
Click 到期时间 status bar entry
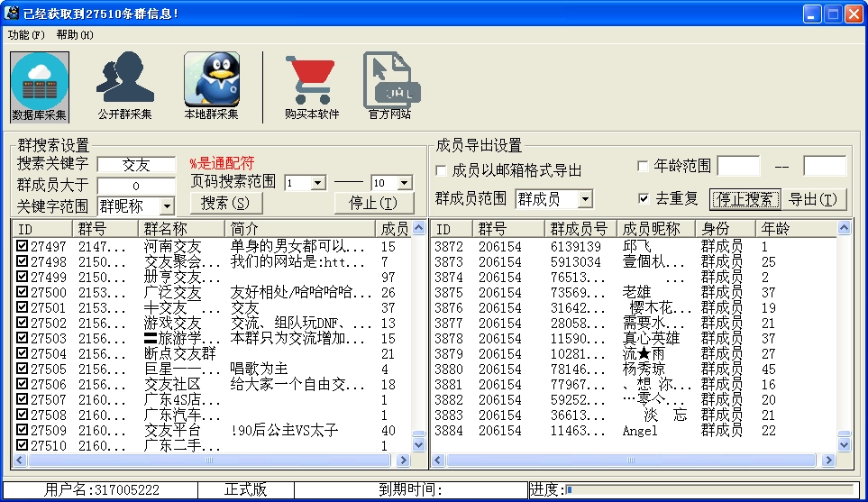(x=410, y=489)
